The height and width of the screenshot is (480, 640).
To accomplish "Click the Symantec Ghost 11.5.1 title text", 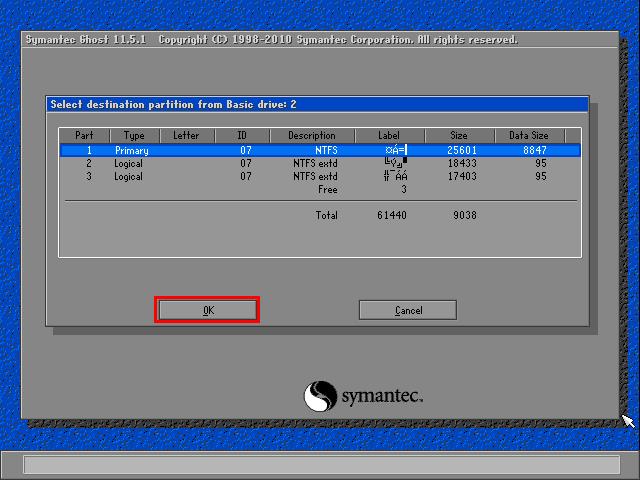I will pos(86,40).
